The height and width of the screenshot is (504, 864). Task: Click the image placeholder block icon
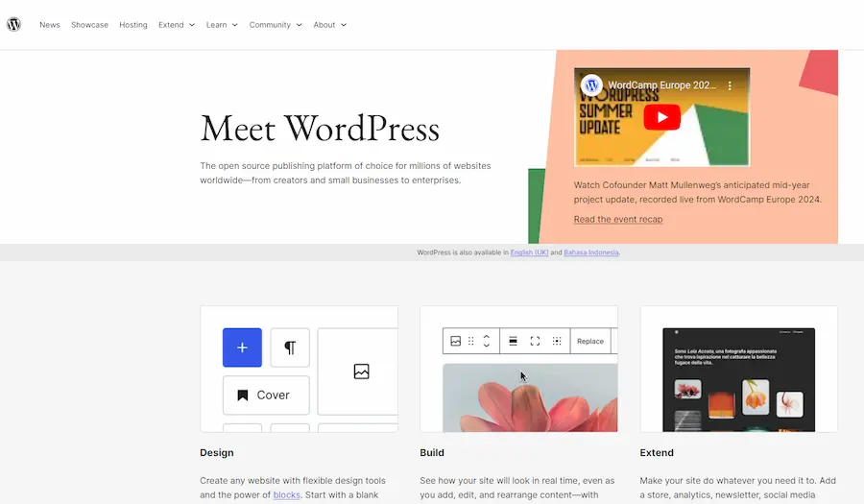(x=362, y=372)
